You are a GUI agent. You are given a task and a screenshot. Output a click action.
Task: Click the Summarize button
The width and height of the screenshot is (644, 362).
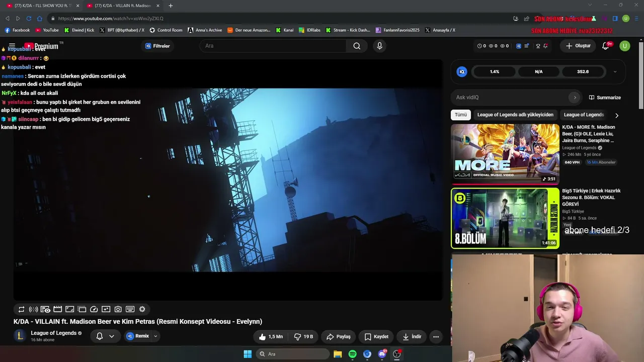pyautogui.click(x=605, y=98)
